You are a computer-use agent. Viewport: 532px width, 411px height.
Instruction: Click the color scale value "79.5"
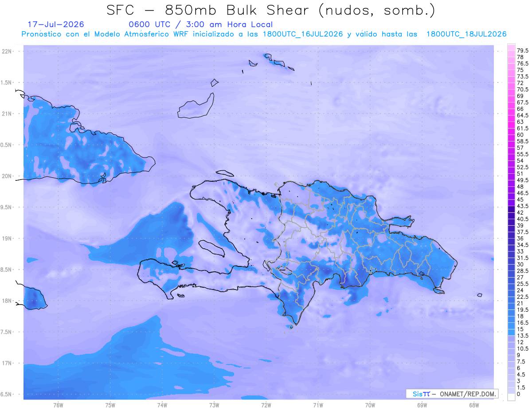coord(523,51)
